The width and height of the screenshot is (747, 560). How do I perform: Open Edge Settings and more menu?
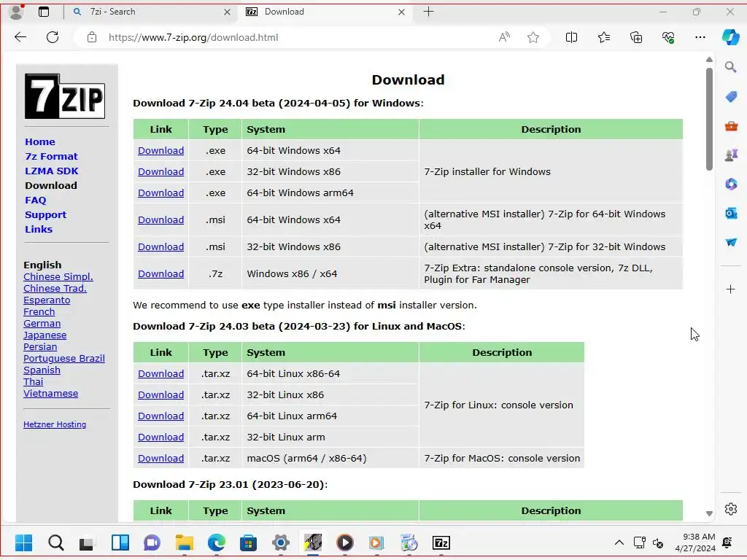point(700,37)
